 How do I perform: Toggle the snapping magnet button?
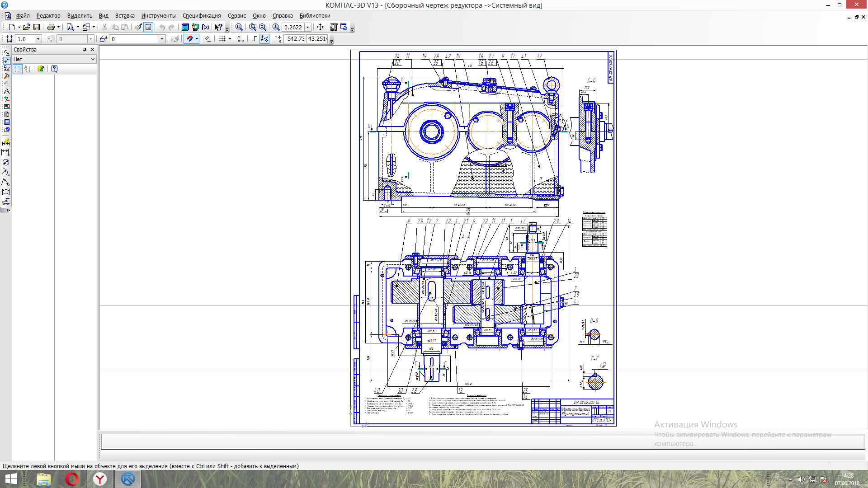[190, 39]
